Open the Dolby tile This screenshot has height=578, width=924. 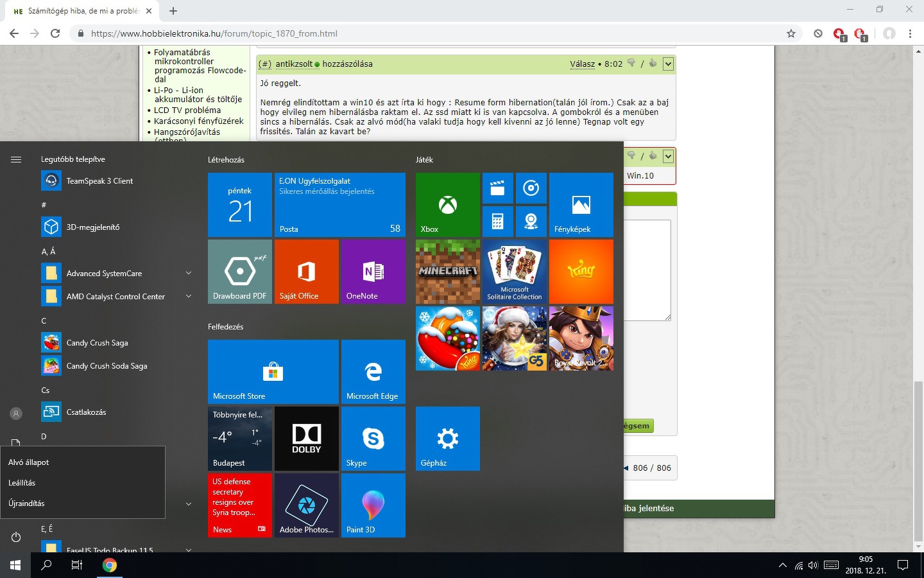307,439
